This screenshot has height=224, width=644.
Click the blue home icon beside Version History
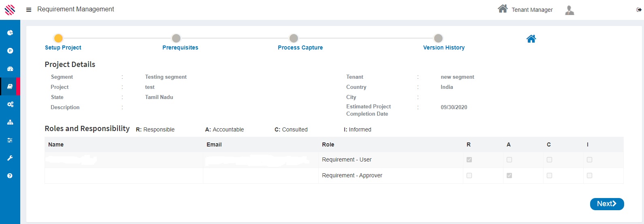coord(531,39)
